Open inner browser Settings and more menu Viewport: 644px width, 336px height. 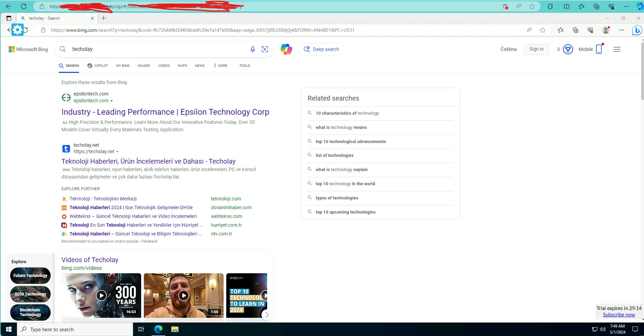621,30
